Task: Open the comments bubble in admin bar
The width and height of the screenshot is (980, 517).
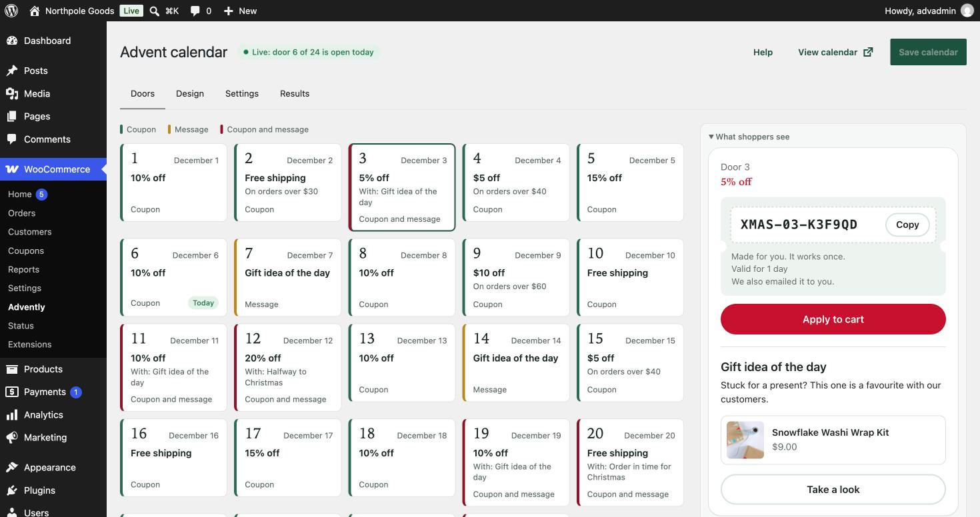Action: [x=195, y=11]
